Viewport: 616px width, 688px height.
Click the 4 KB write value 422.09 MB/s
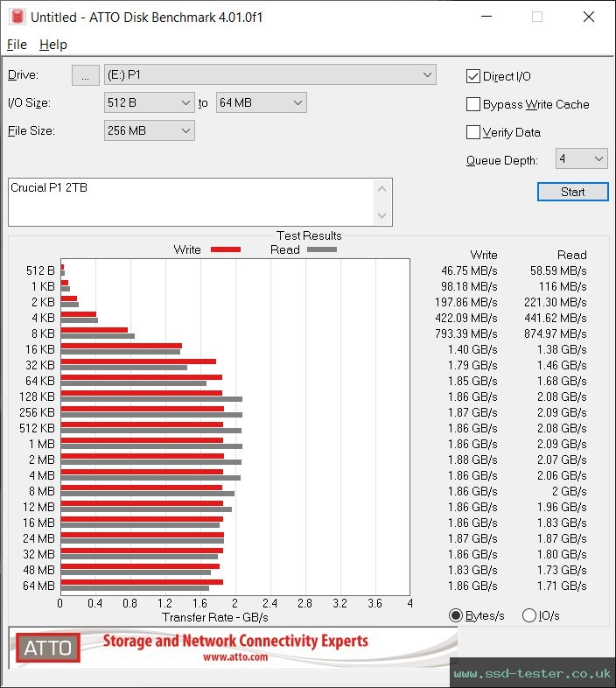[x=466, y=318]
